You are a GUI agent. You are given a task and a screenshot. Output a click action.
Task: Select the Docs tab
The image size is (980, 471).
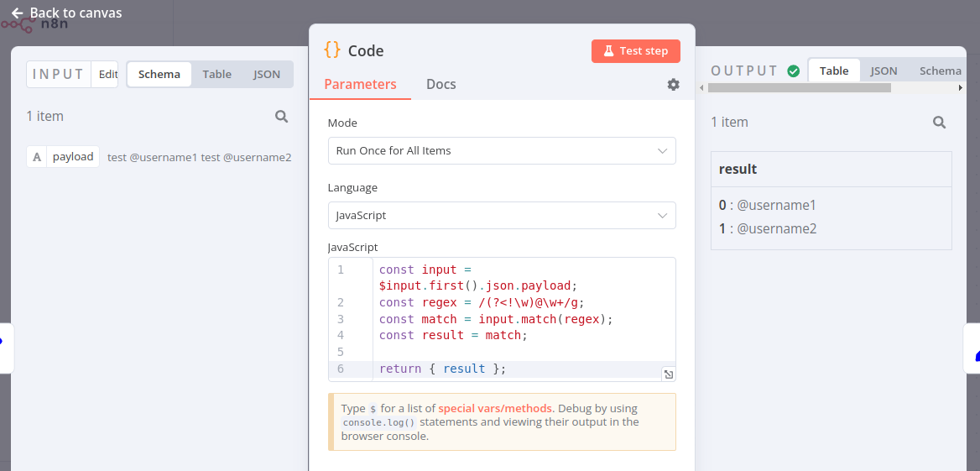440,84
